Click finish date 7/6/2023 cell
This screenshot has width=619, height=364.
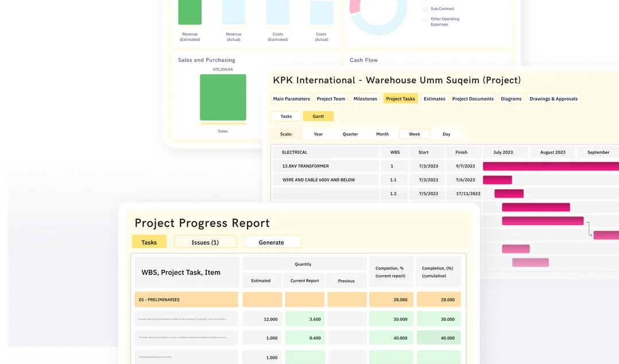coord(465,180)
